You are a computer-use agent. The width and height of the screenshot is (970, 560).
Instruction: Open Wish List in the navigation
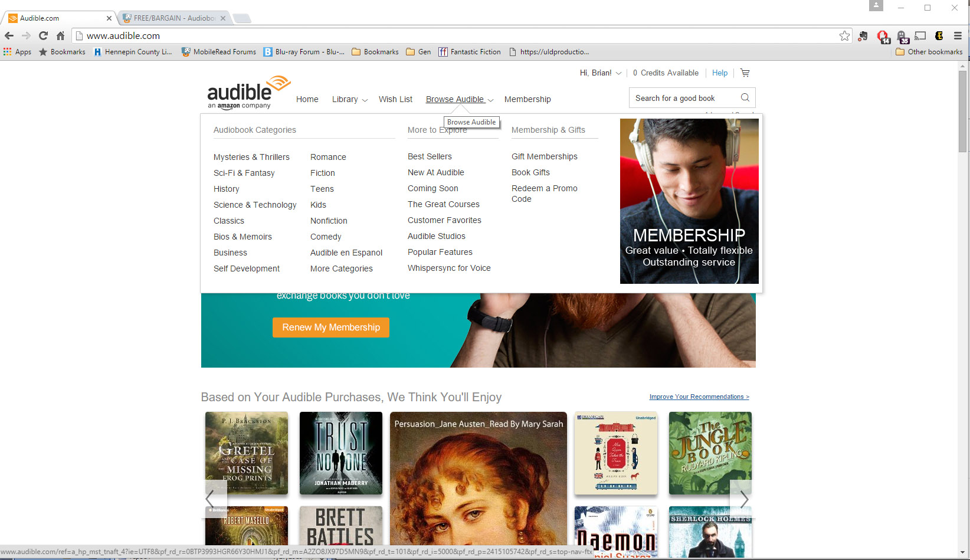[x=395, y=99]
